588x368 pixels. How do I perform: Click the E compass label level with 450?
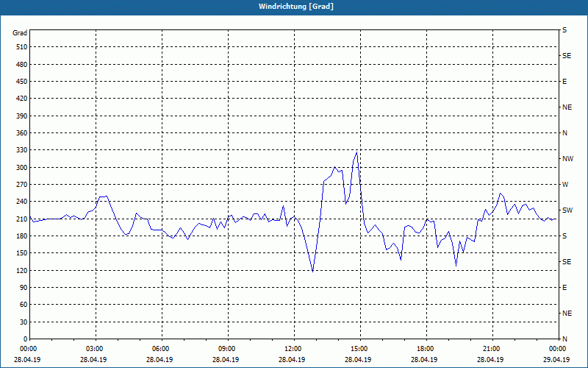point(564,82)
